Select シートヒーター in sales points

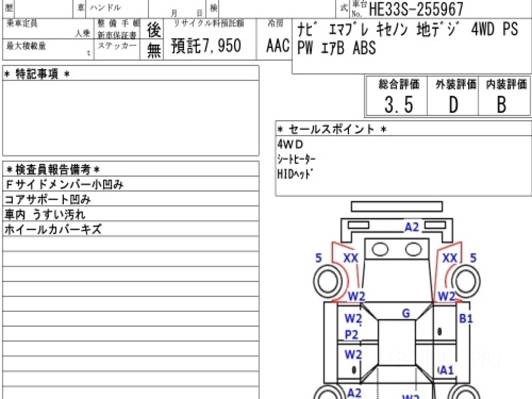click(296, 159)
